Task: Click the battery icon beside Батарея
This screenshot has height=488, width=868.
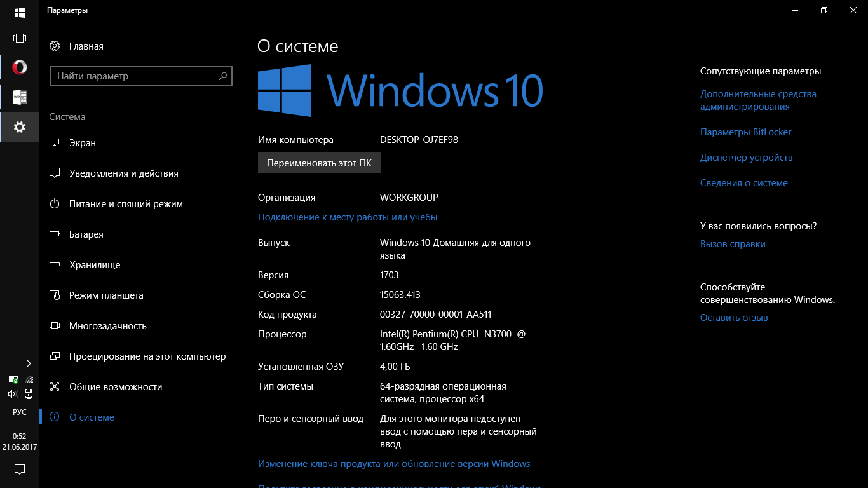Action: point(55,234)
